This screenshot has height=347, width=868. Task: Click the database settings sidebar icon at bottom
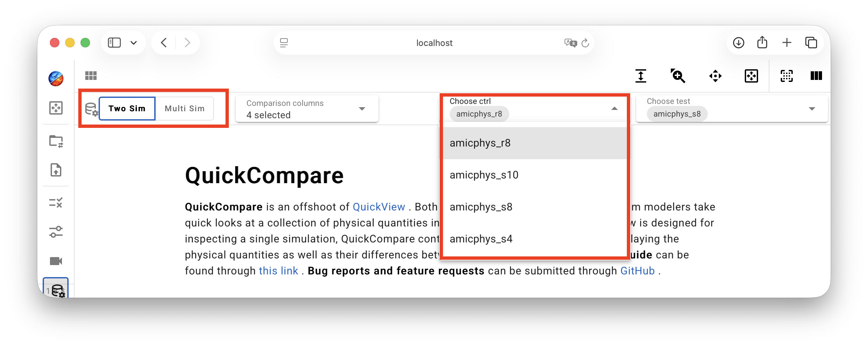tap(56, 289)
